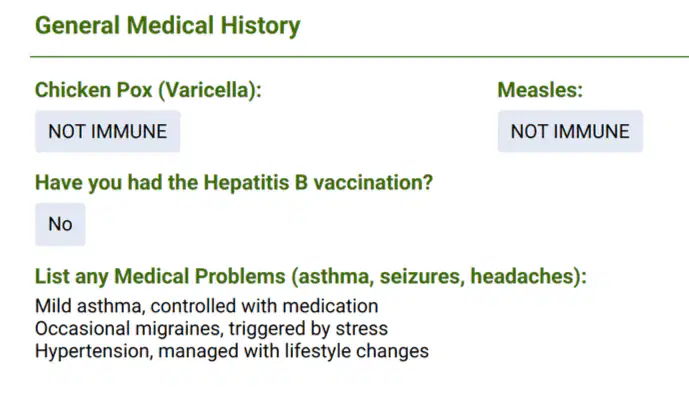Click the words Hepatitis B in the question
The width and height of the screenshot is (689, 405).
coord(256,183)
